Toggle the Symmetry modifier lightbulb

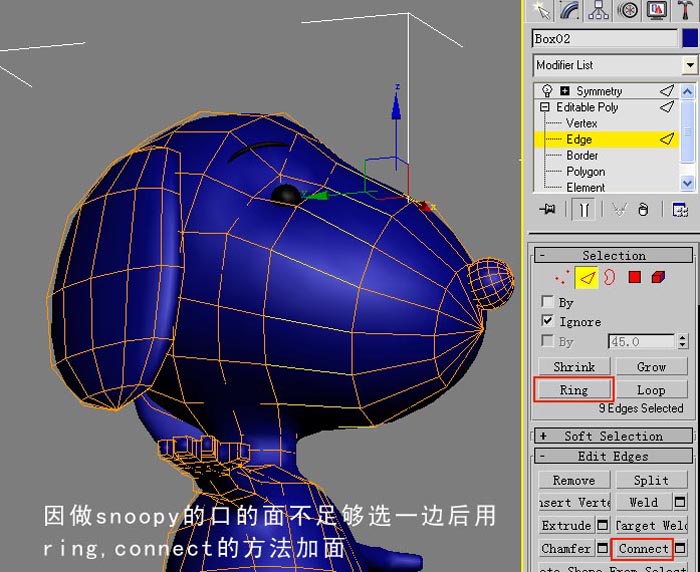[547, 90]
